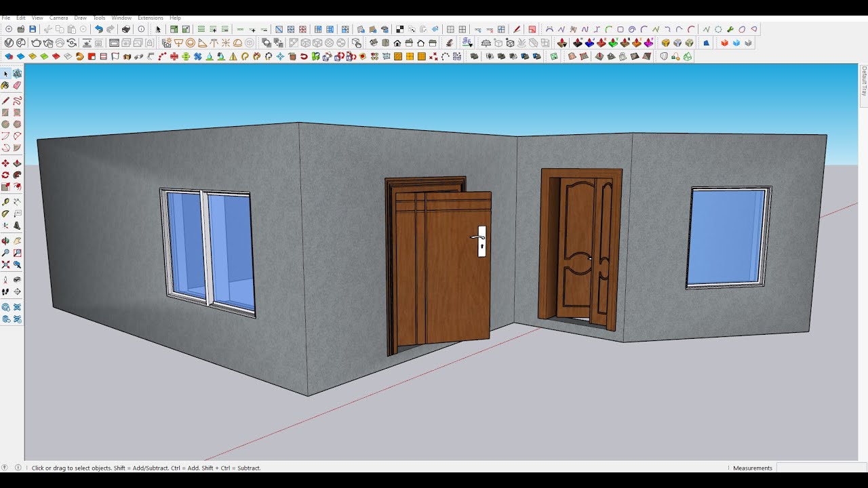Activate the Rotate tool
Viewport: 868px width, 488px height.
tap(5, 175)
